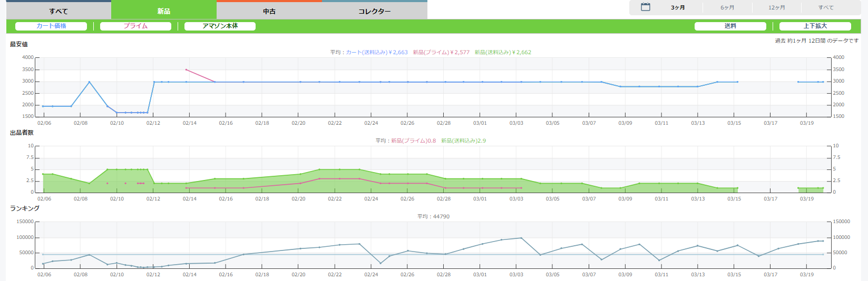The height and width of the screenshot is (281, 868).
Task: Select the 3ヶ月 time range
Action: tap(678, 7)
